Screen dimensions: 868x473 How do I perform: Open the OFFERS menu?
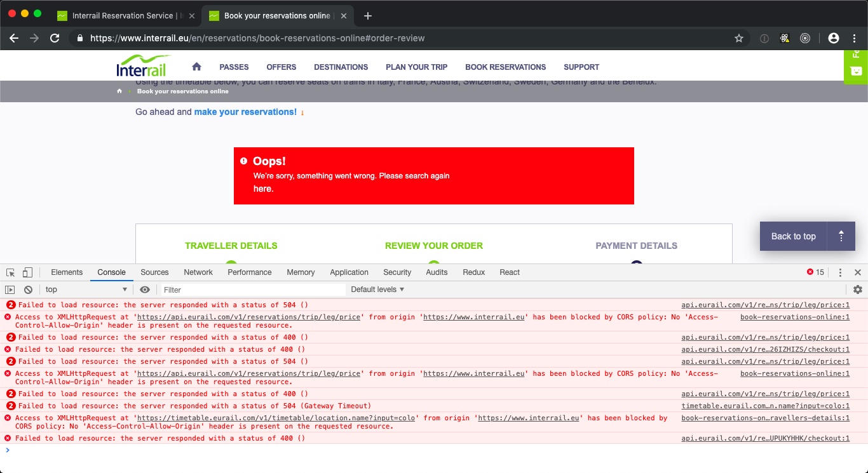point(281,67)
